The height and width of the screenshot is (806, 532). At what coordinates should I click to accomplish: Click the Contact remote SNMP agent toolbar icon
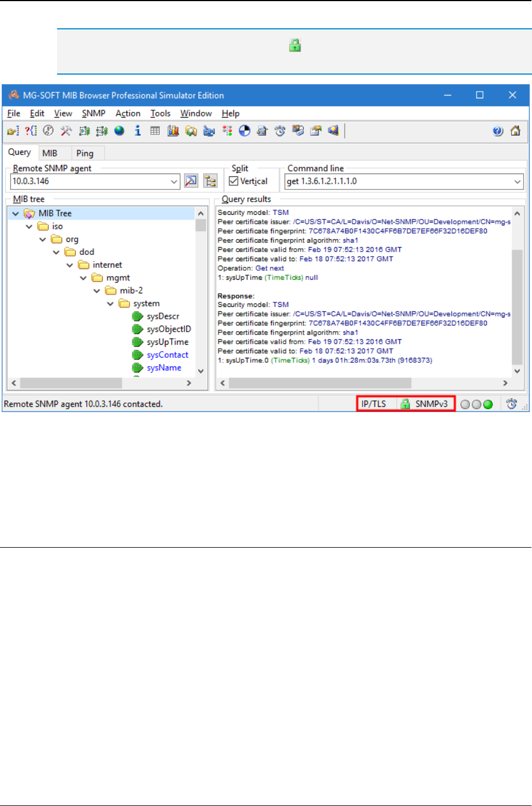[12, 131]
